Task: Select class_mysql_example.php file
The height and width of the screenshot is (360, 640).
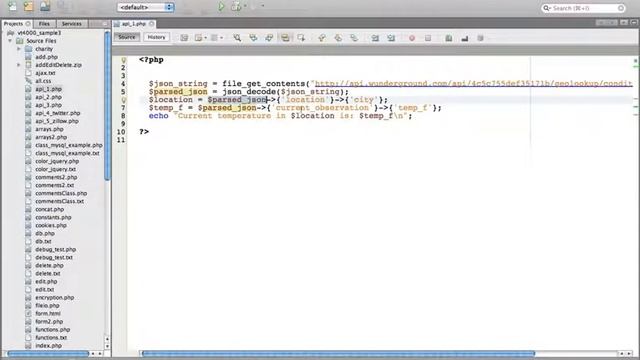Action: coord(69,145)
